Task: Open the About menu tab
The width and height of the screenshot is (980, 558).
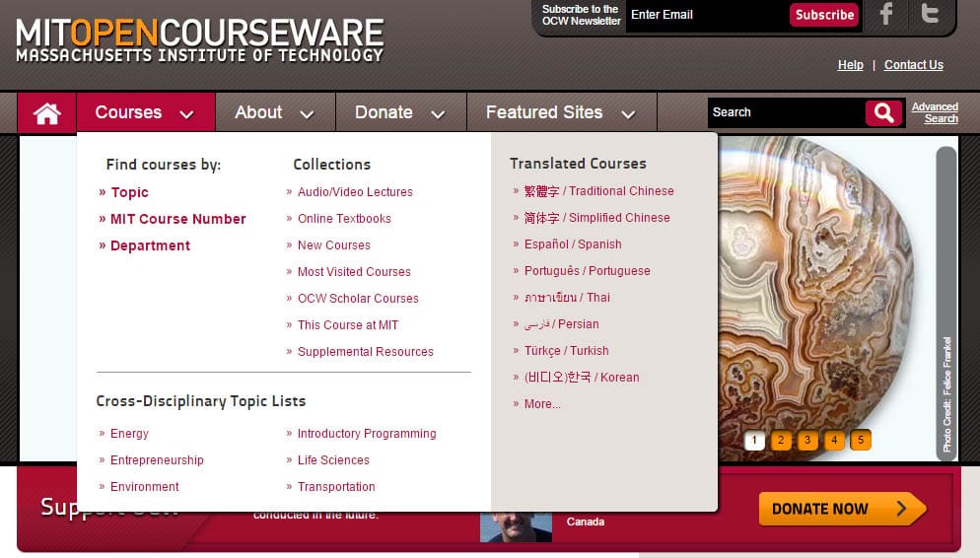Action: click(x=275, y=112)
